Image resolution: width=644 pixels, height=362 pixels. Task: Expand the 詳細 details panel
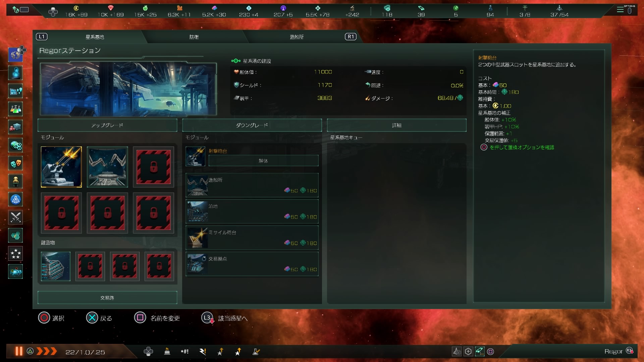396,125
